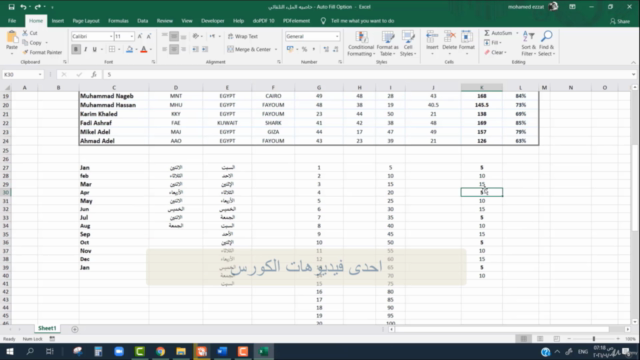Click the Percent Style icon
Image resolution: width=640 pixels, height=360 pixels.
tap(304, 49)
